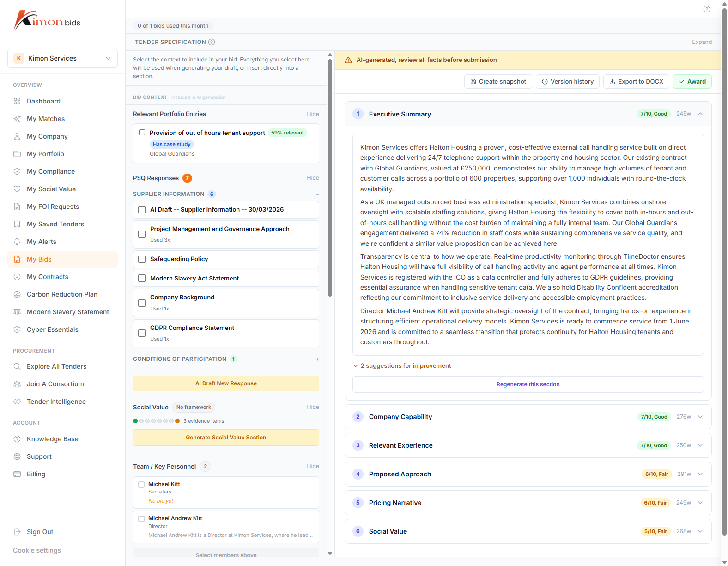Click Executive Summary text body
The width and height of the screenshot is (728, 566).
[528, 245]
